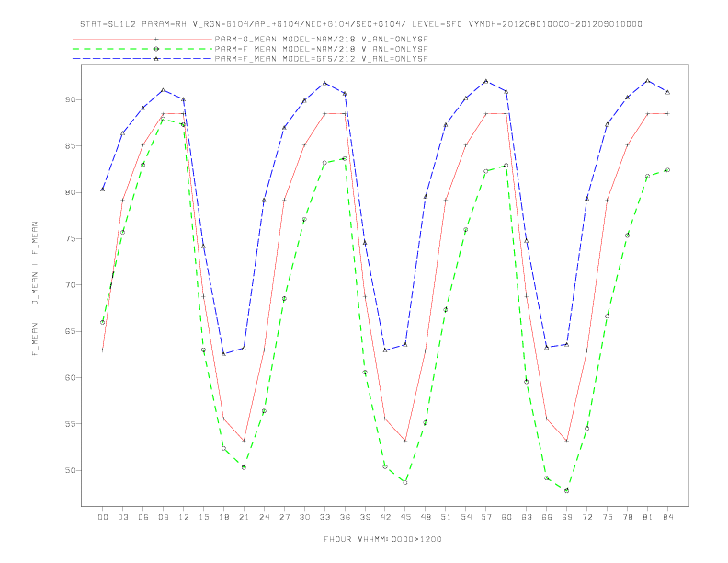
Task: Click the x-axis tick label 00
Action: coord(103,517)
